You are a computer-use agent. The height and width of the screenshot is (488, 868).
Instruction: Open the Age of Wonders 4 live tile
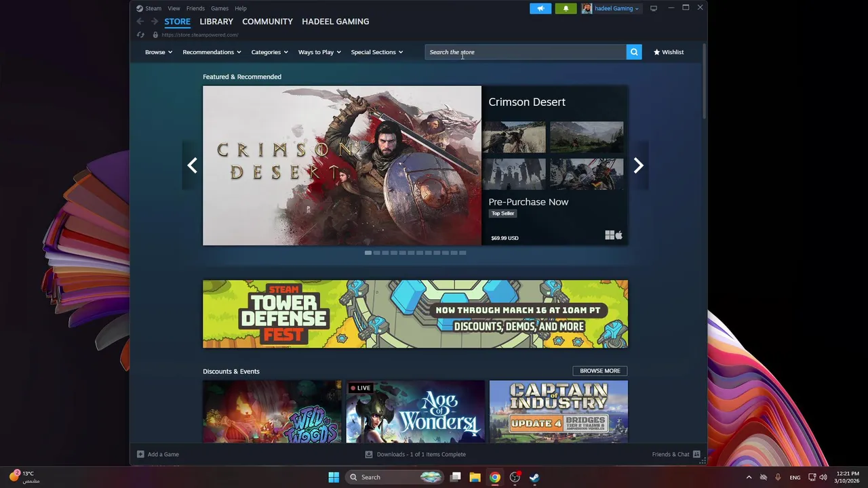[x=415, y=411]
